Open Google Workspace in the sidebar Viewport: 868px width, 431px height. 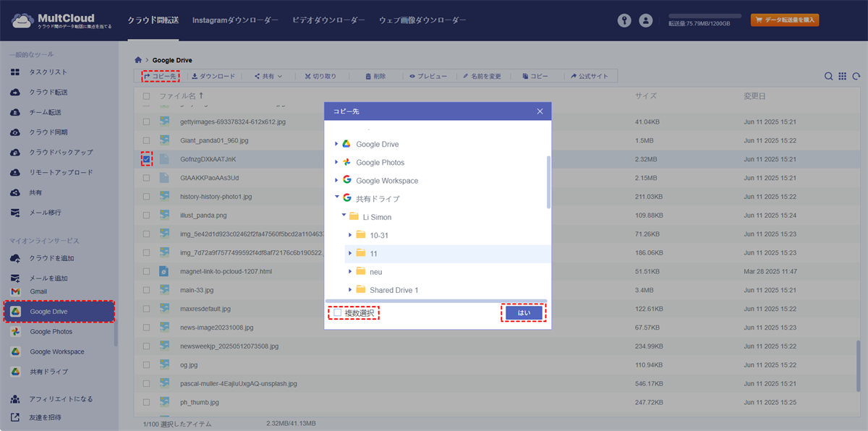[x=58, y=352]
